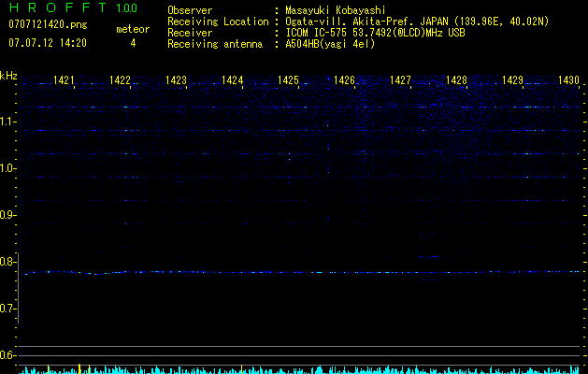The image size is (588, 374).
Task: Click the 1.0 frequency axis label
Action: click(x=7, y=168)
